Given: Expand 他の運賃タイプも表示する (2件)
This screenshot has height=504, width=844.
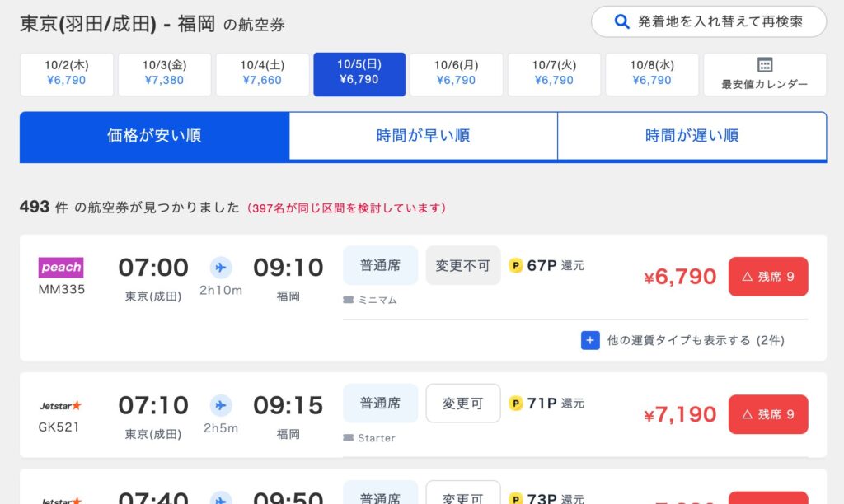Looking at the screenshot, I should coord(682,340).
